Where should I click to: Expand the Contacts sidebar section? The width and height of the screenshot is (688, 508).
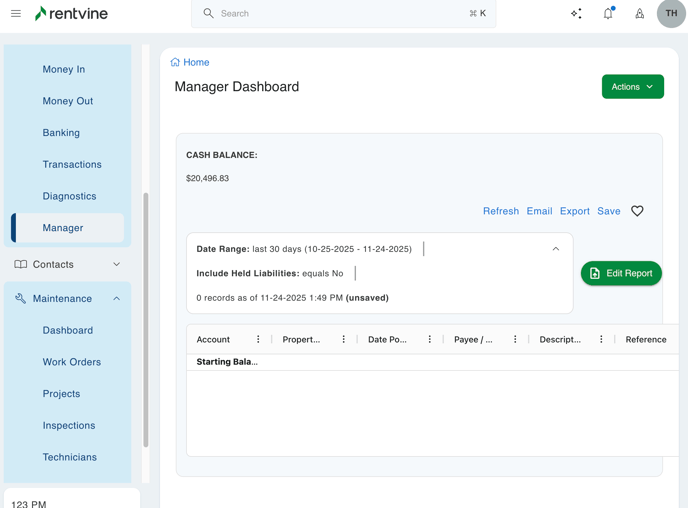(116, 265)
